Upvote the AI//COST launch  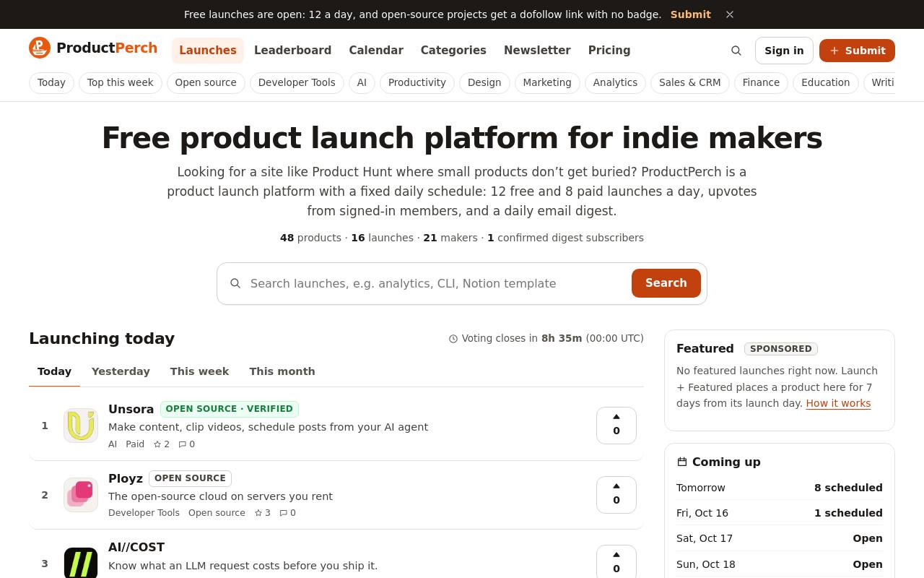pos(616,561)
